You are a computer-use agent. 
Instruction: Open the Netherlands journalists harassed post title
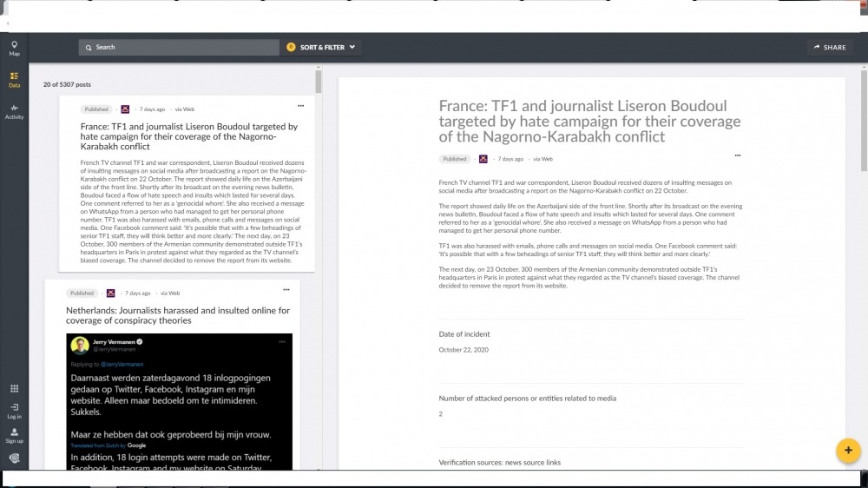point(178,315)
